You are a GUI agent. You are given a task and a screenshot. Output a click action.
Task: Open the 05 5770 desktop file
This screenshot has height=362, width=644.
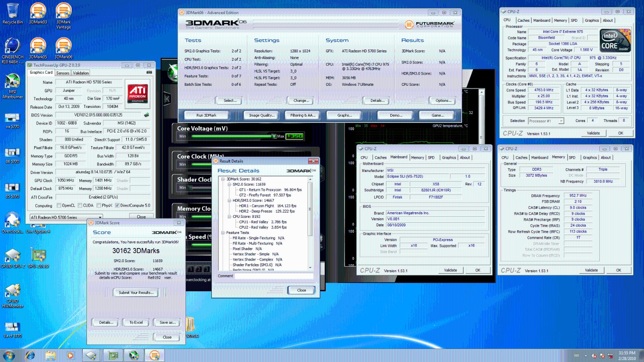coord(12,190)
